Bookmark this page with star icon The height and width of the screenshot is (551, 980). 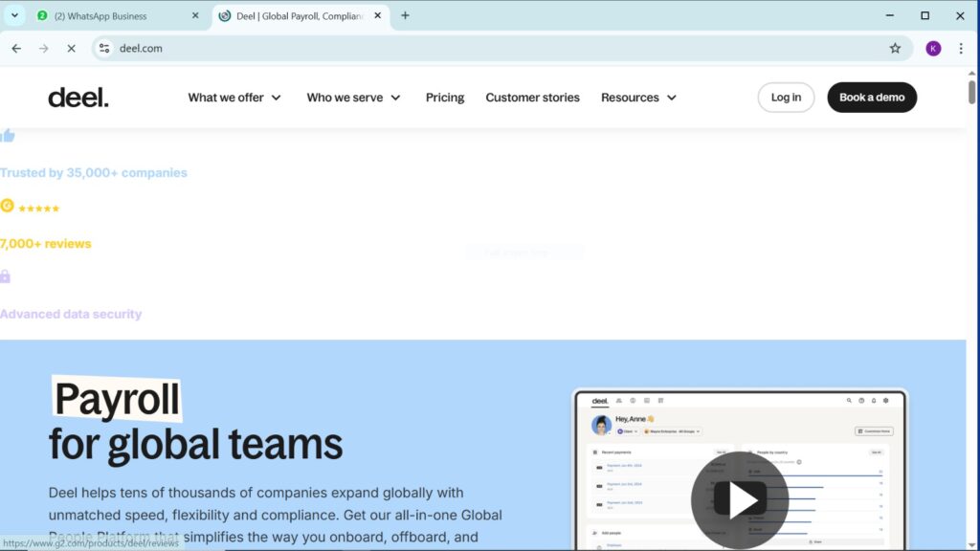click(895, 48)
